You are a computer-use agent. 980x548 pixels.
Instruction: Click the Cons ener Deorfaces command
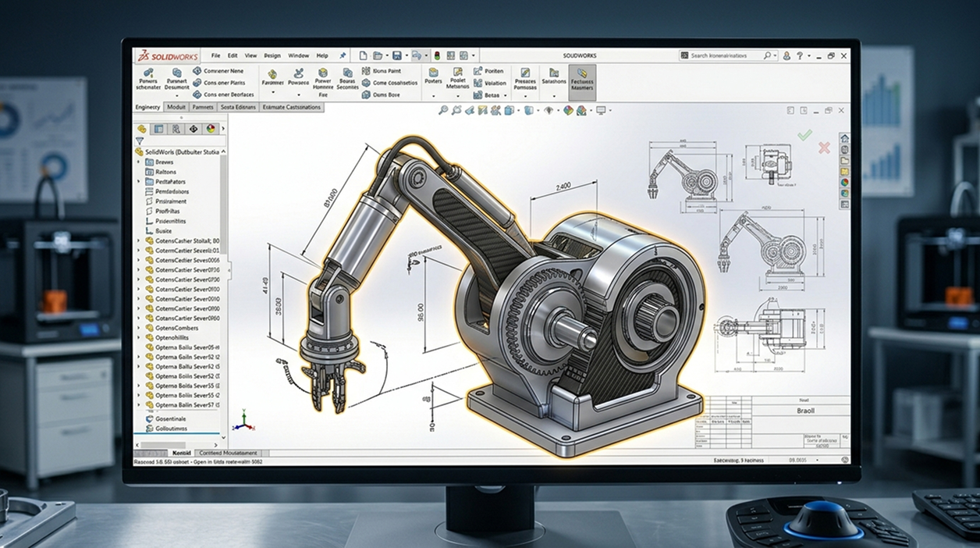pyautogui.click(x=222, y=94)
